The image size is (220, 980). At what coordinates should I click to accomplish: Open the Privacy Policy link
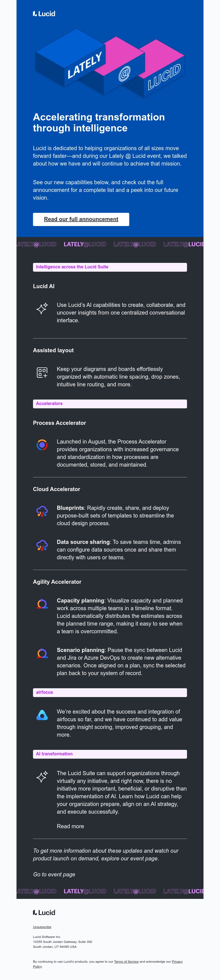coord(177,961)
